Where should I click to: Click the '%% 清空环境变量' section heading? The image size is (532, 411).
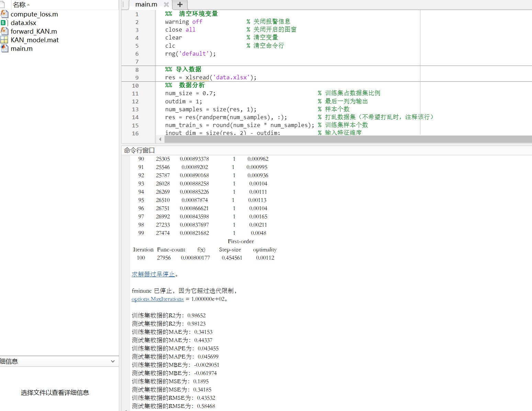(x=191, y=14)
